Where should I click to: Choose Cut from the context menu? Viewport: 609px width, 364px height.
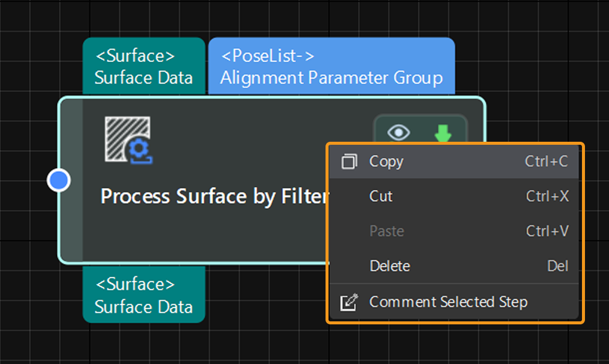tap(381, 196)
